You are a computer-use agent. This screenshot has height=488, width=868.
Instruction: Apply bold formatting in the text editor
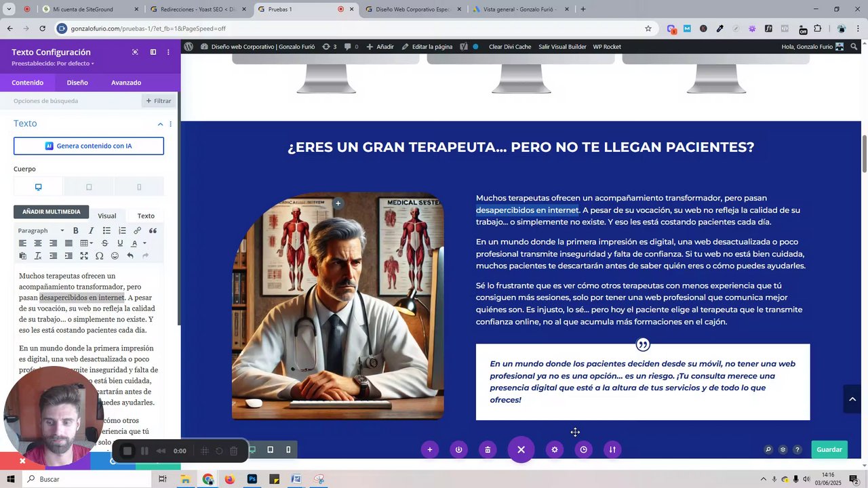click(x=75, y=230)
